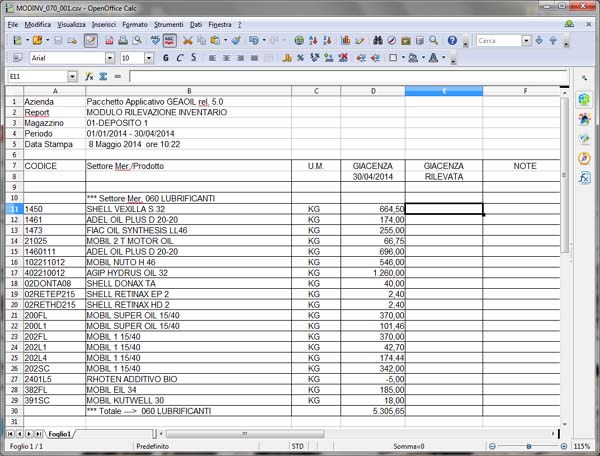This screenshot has height=456, width=600.
Task: Open the Data Sources icon
Action: point(420,40)
